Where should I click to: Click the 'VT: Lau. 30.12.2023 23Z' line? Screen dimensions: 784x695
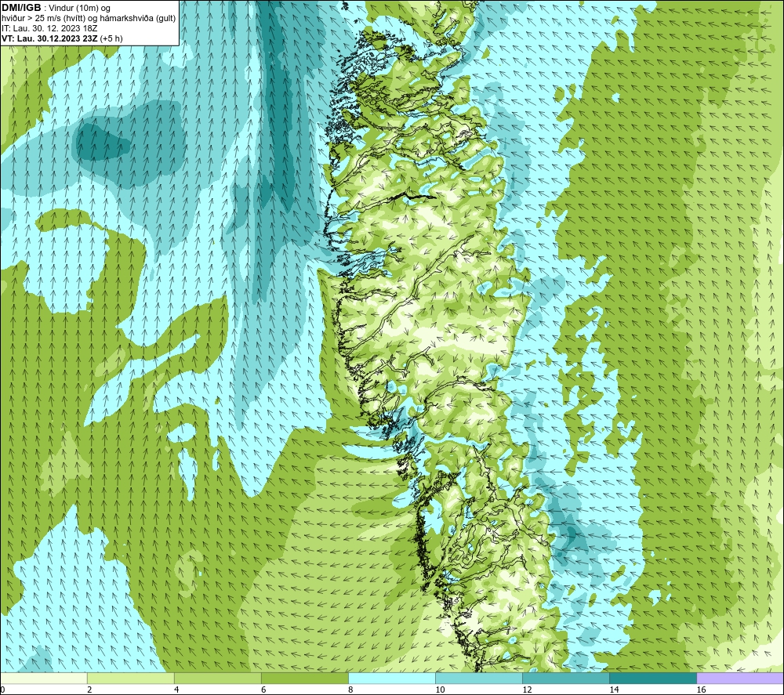62,38
